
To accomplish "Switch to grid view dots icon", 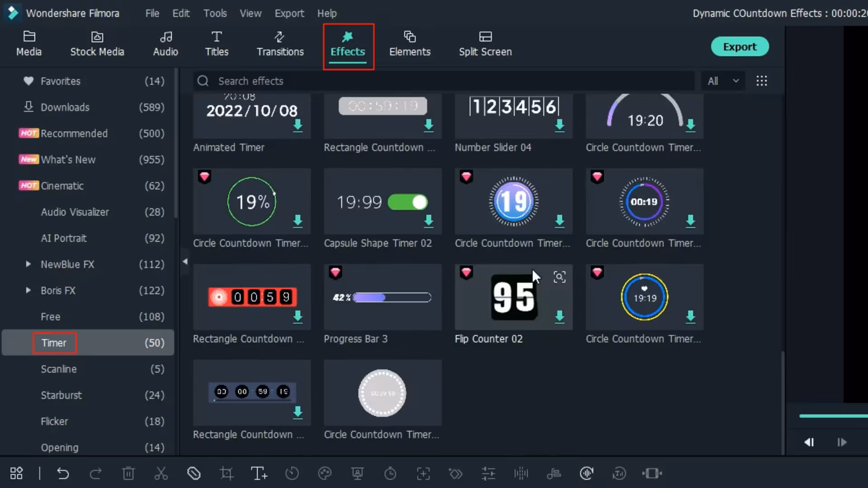I will (x=762, y=81).
